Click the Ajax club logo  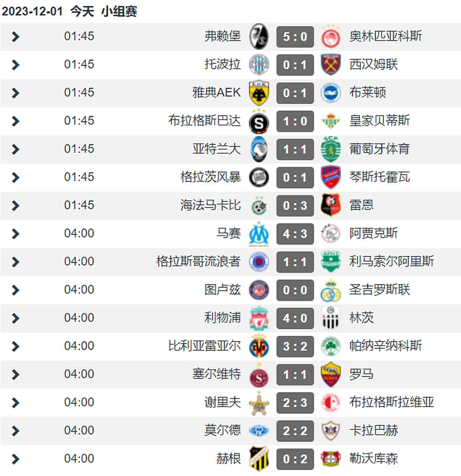pyautogui.click(x=330, y=234)
